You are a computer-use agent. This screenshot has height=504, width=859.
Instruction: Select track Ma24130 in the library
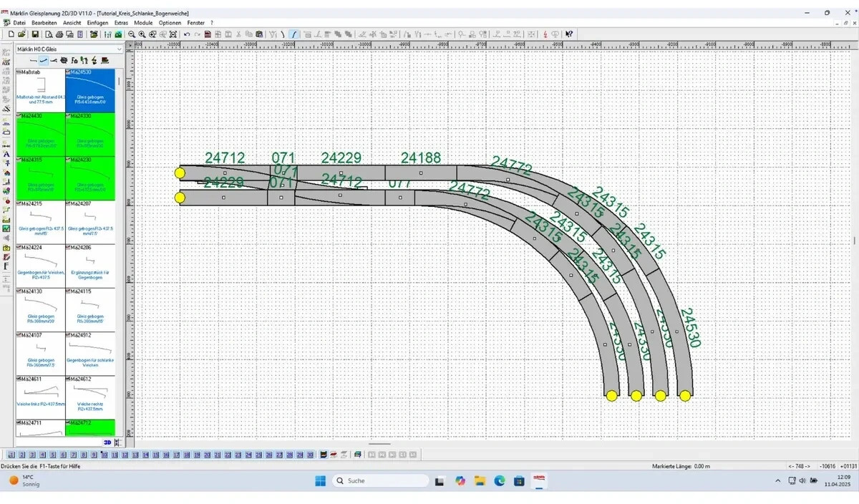pos(40,309)
